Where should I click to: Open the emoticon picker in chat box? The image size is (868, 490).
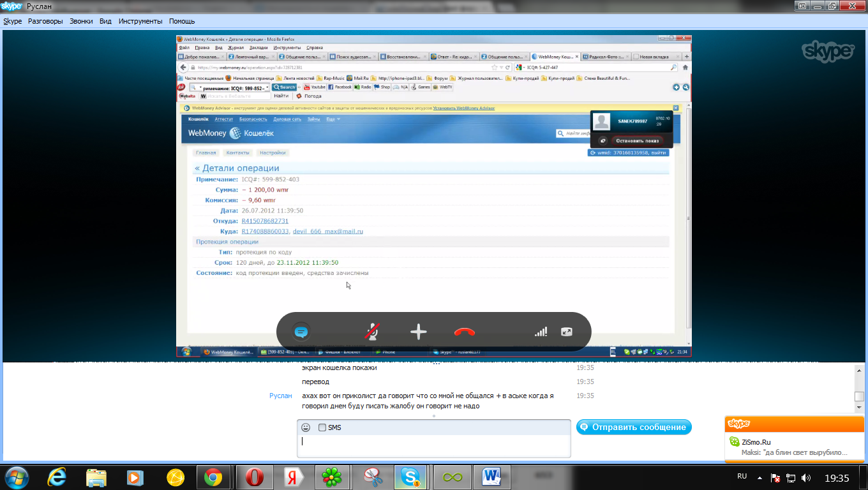click(306, 427)
